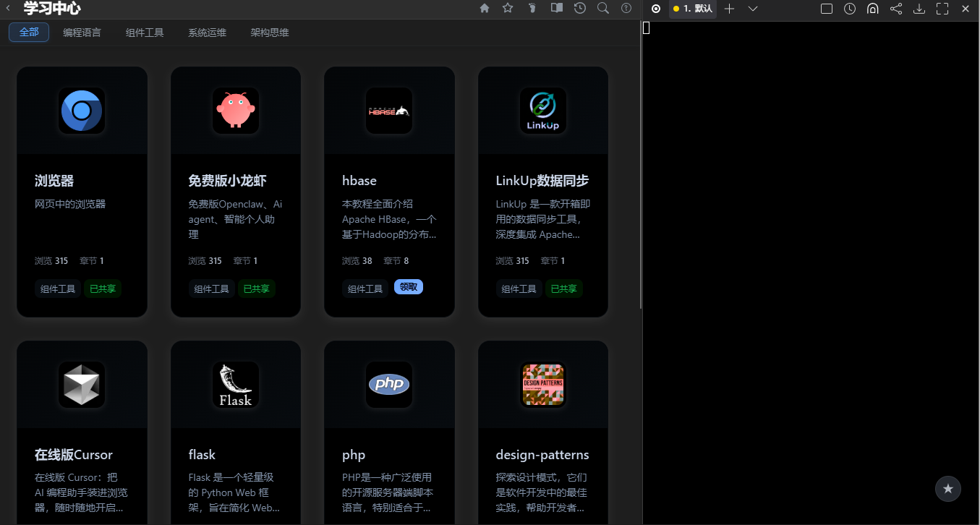Open the history clock-arrow icon
This screenshot has height=525, width=980.
(580, 8)
